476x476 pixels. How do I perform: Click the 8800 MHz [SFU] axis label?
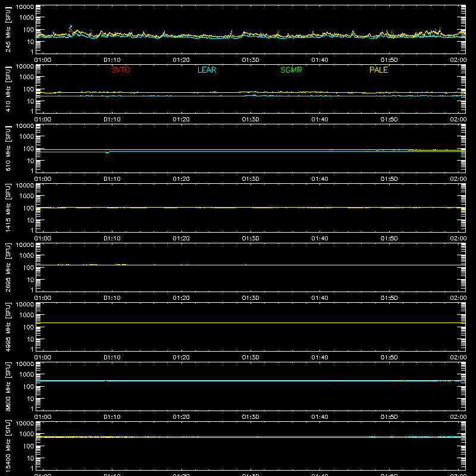coord(8,386)
